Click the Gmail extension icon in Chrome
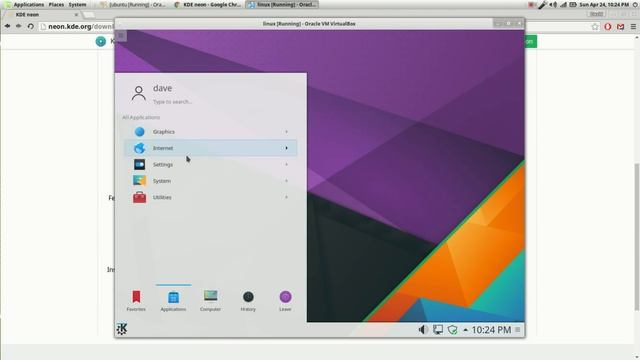Screen dimensions: 640x360 tap(620, 27)
